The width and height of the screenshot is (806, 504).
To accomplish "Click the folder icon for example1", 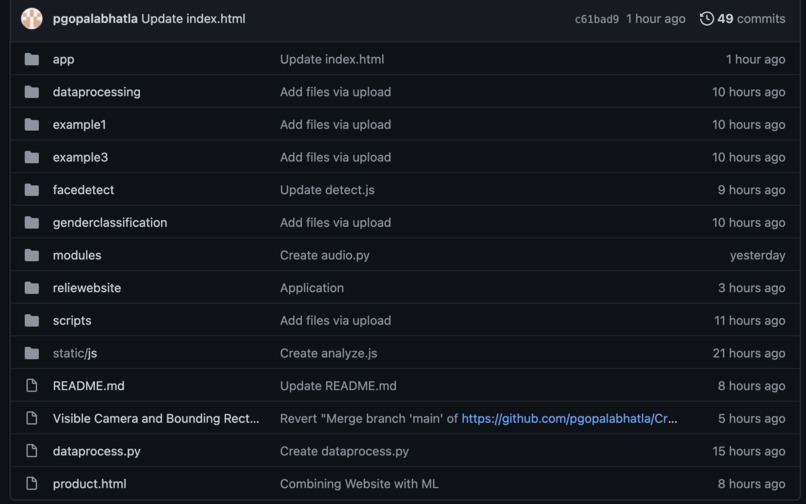I will coord(32,124).
